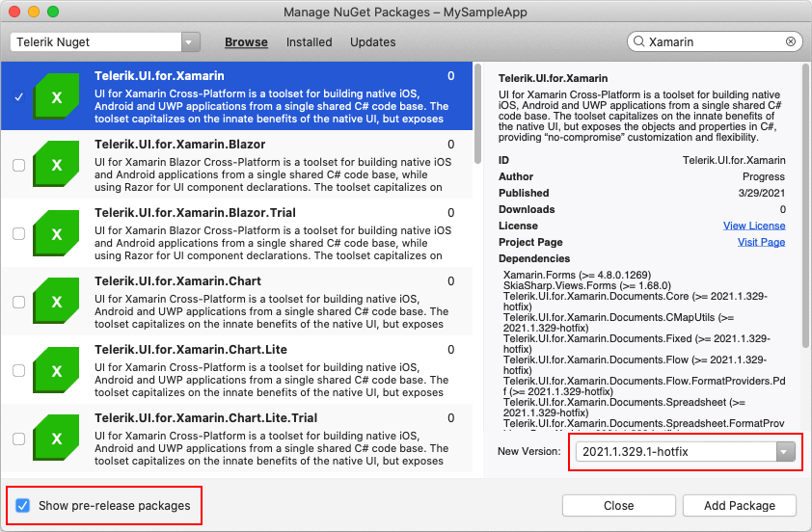Toggle Show pre-release packages checkbox
The width and height of the screenshot is (812, 532).
coord(22,506)
